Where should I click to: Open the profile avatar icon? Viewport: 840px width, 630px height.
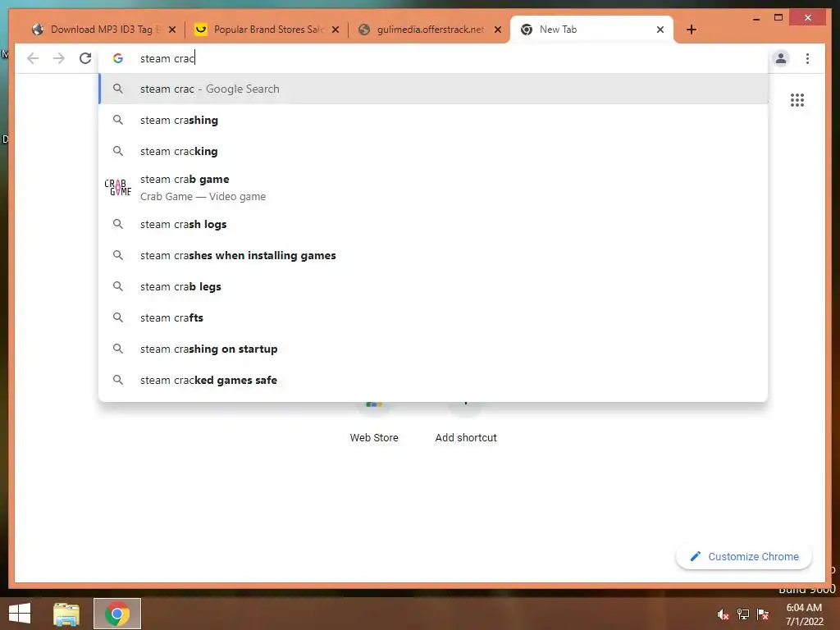click(781, 58)
